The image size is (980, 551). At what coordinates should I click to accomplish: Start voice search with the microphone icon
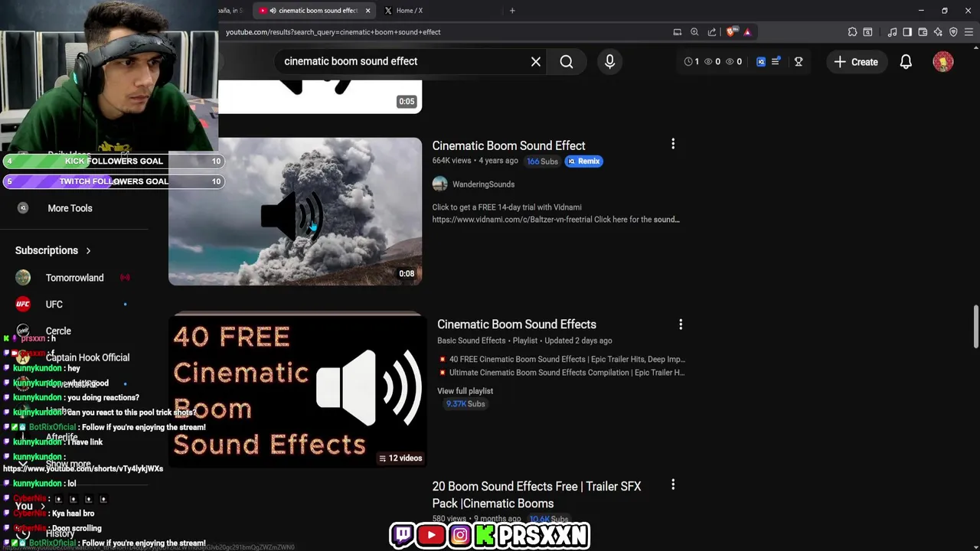coord(609,62)
